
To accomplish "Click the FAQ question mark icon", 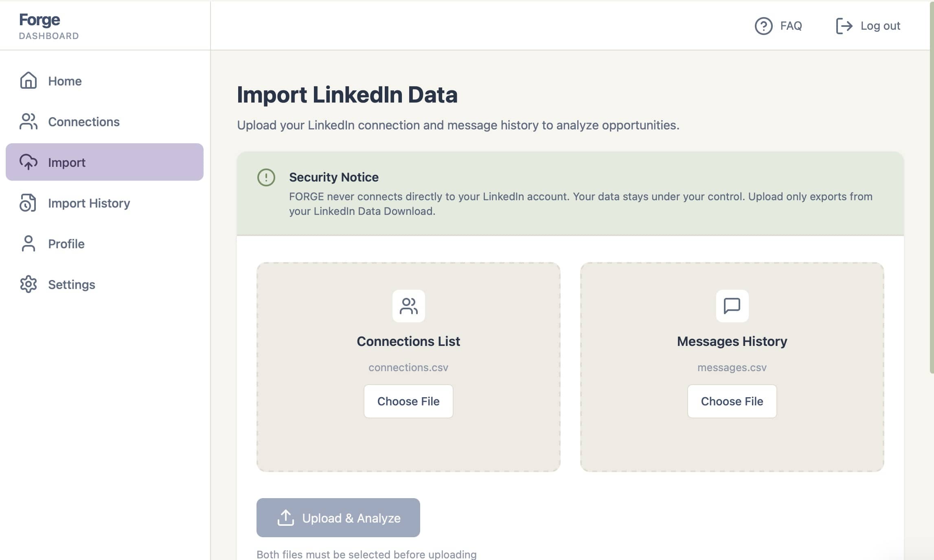I will click(x=763, y=26).
